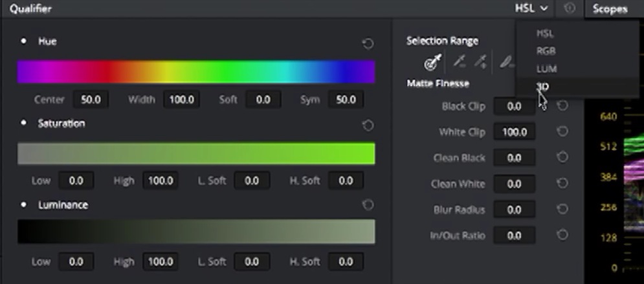Viewport: 644px width, 284px height.
Task: Reset the White Clip value
Action: (562, 131)
